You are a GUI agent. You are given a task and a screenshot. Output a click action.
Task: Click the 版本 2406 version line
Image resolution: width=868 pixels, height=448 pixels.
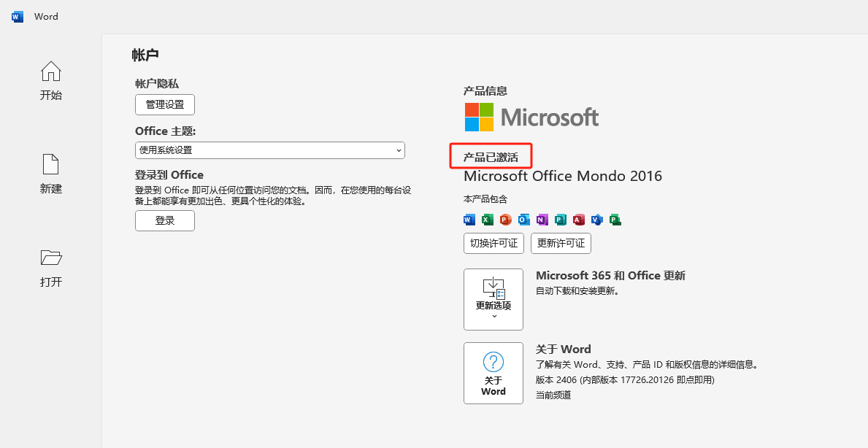click(625, 380)
